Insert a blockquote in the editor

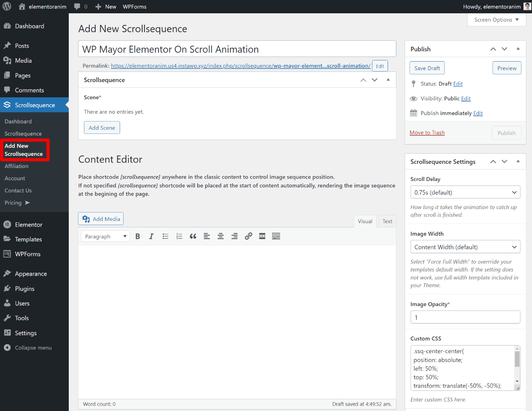[193, 236]
